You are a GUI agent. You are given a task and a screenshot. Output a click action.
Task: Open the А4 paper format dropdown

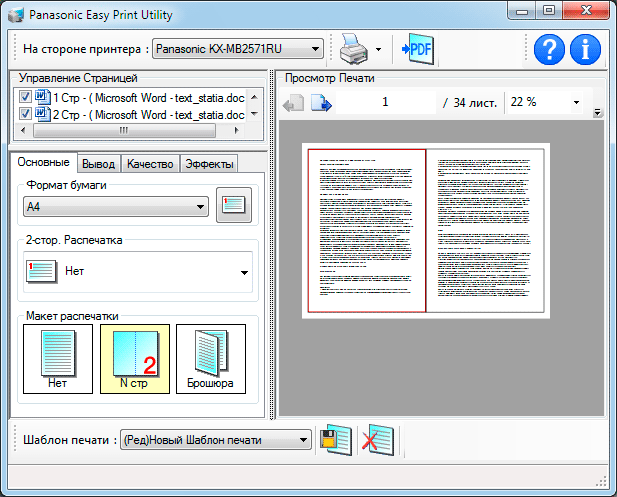point(116,207)
